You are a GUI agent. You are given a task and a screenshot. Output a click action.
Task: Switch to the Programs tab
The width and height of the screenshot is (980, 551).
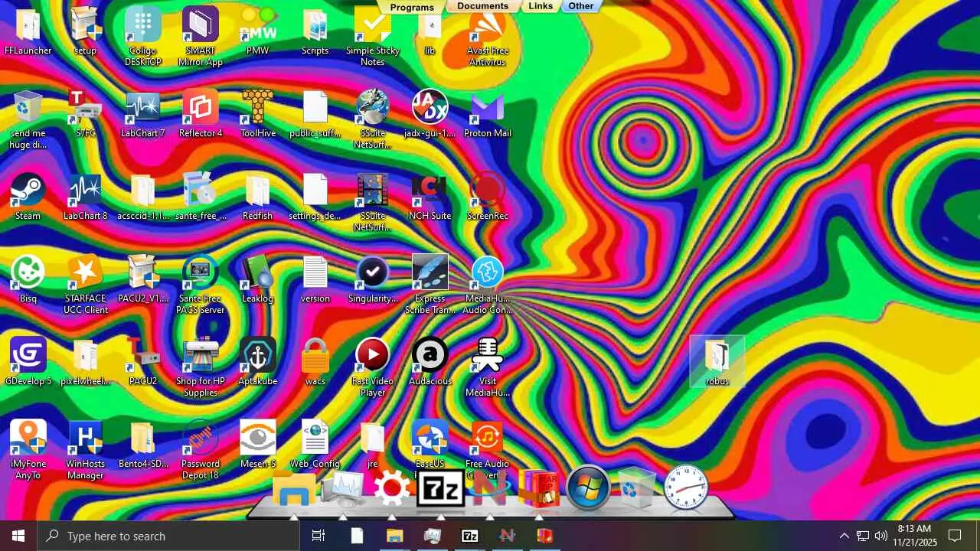point(412,7)
